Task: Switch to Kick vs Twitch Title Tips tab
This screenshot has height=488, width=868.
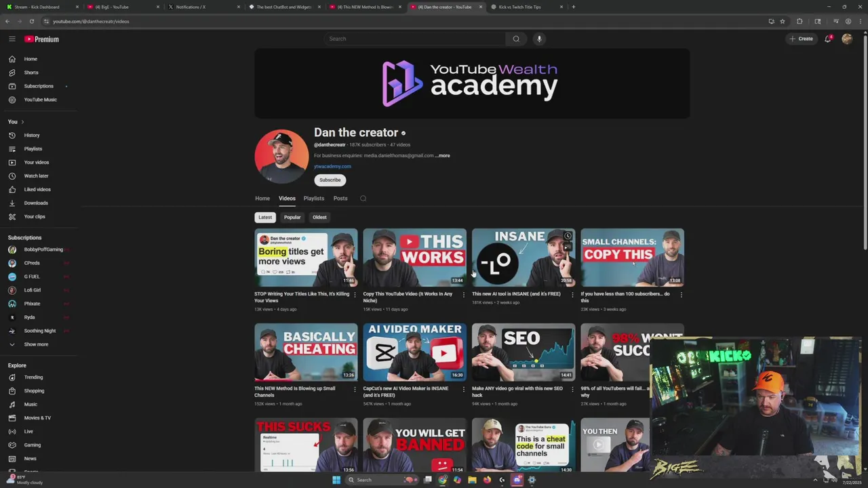Action: coord(525,7)
